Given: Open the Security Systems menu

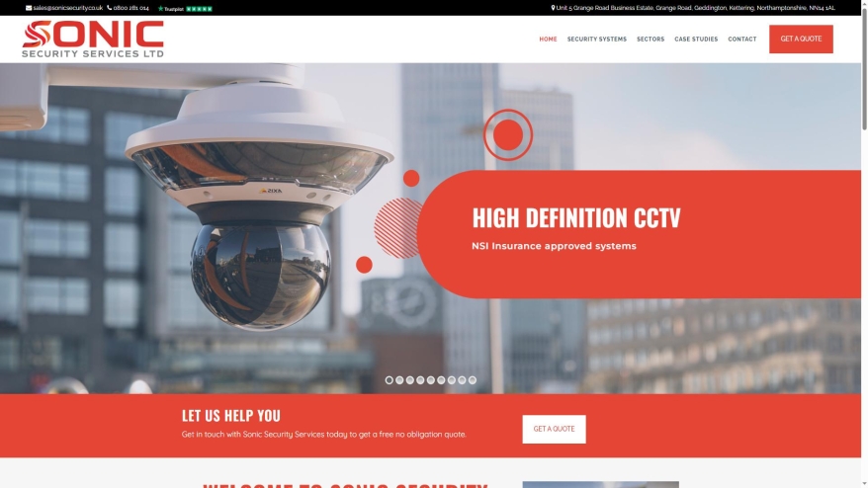Looking at the screenshot, I should [597, 40].
